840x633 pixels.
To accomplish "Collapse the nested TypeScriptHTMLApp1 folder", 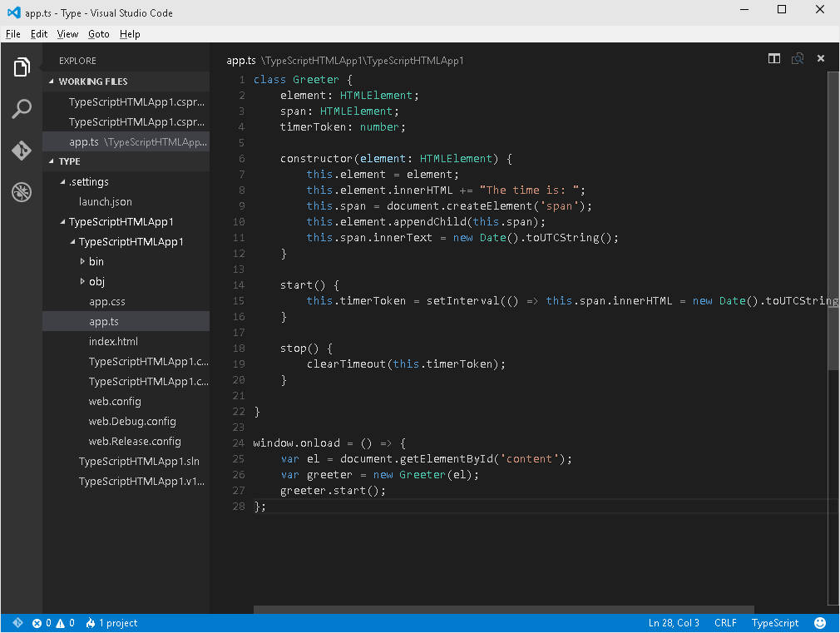I will pos(73,242).
